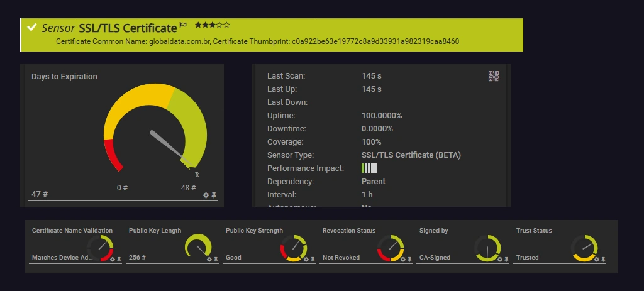Click the Trust Status channel label

point(534,231)
